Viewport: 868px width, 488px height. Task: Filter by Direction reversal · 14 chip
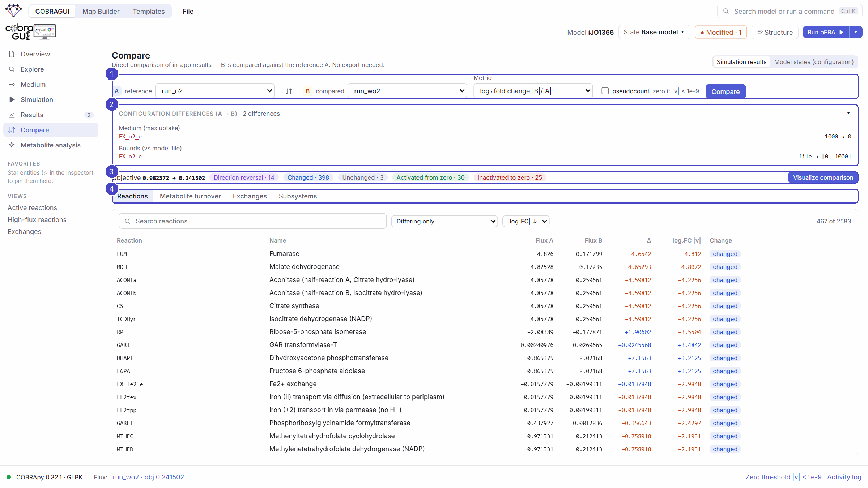coord(244,177)
